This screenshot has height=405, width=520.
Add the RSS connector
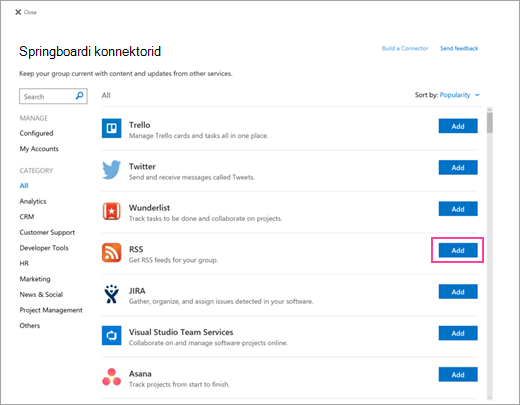coord(458,250)
